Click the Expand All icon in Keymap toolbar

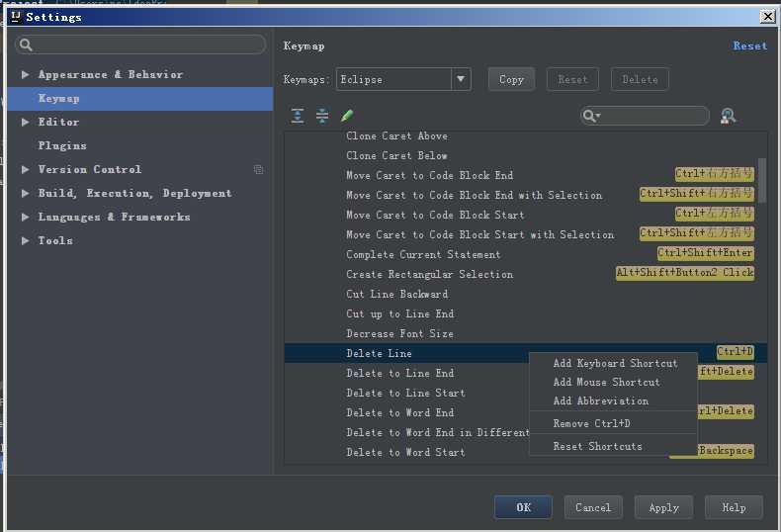[298, 116]
